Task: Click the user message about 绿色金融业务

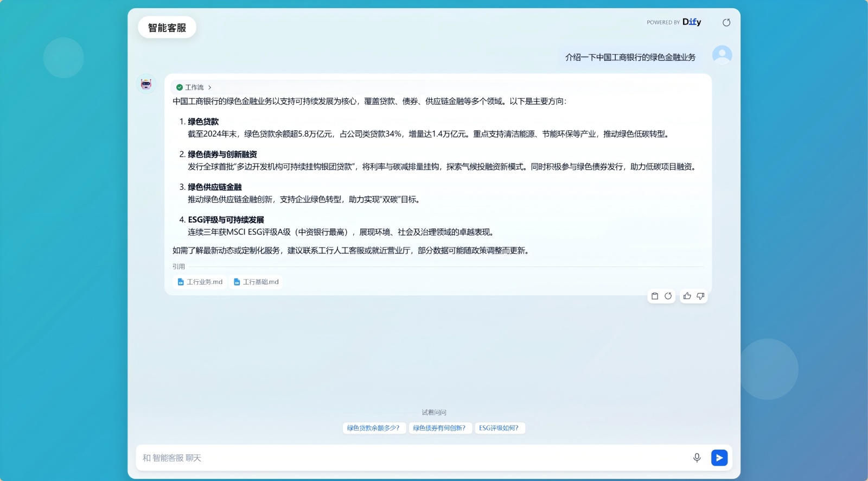Action: click(x=630, y=57)
